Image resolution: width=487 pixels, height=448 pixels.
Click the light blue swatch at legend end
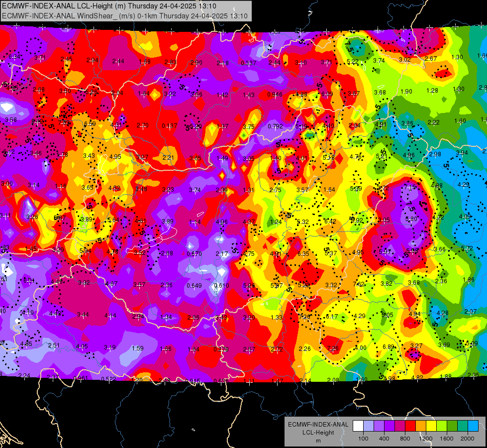coord(473,426)
